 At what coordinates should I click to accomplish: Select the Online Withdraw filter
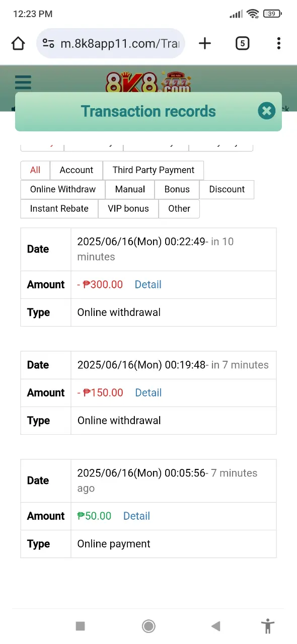63,189
